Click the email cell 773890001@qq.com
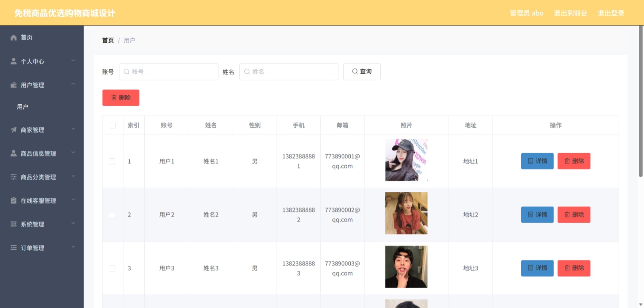Screen dimensions: 644x308 [x=342, y=161]
